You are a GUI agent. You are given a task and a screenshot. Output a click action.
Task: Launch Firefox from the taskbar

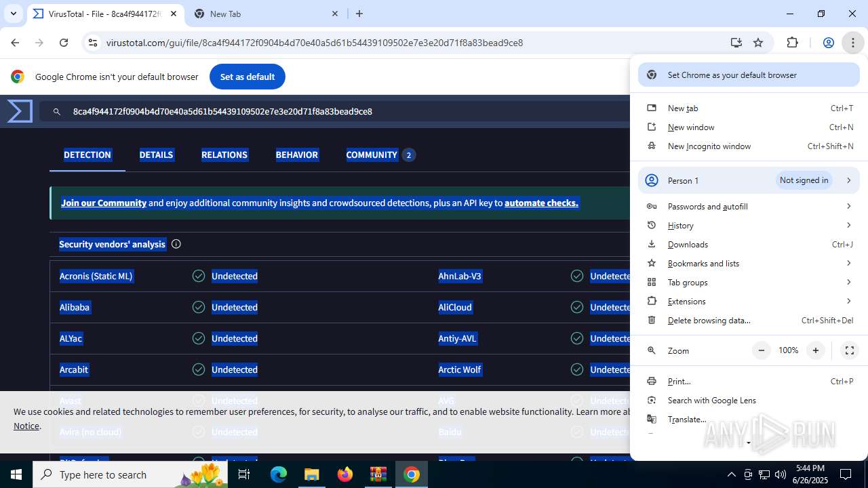click(345, 474)
